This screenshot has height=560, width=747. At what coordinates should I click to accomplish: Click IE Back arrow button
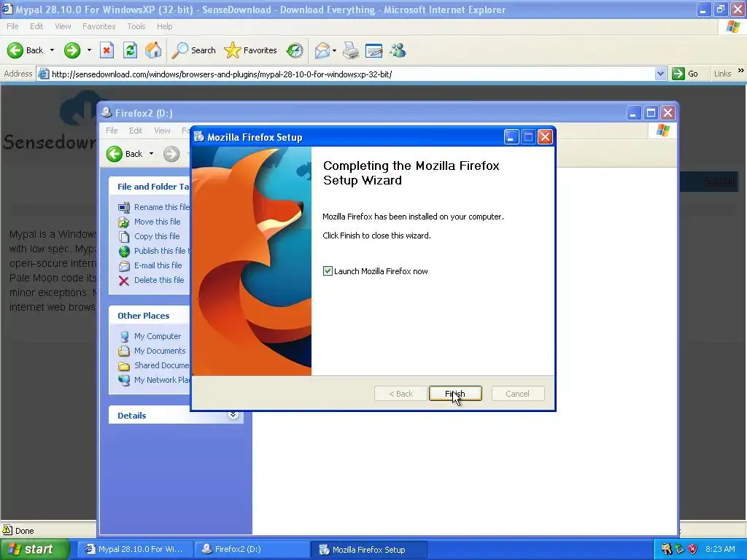25,50
